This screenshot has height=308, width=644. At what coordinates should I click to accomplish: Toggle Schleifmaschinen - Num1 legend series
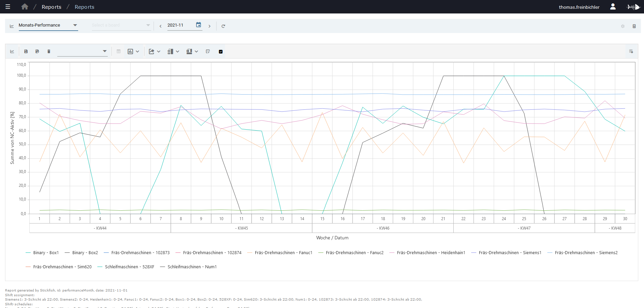(x=188, y=267)
